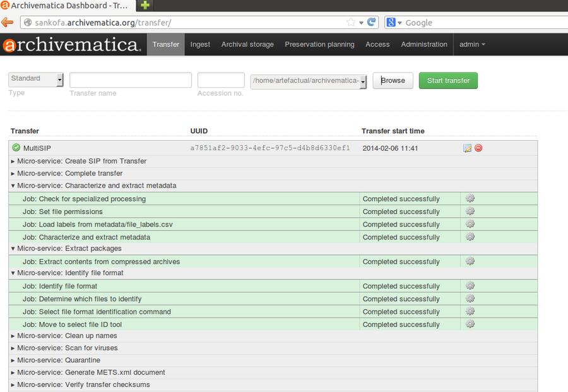Open the Standard transfer type dropdown

(35, 79)
